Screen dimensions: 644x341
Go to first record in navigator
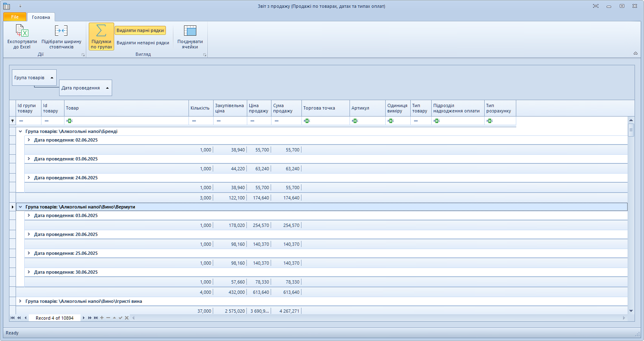13,318
